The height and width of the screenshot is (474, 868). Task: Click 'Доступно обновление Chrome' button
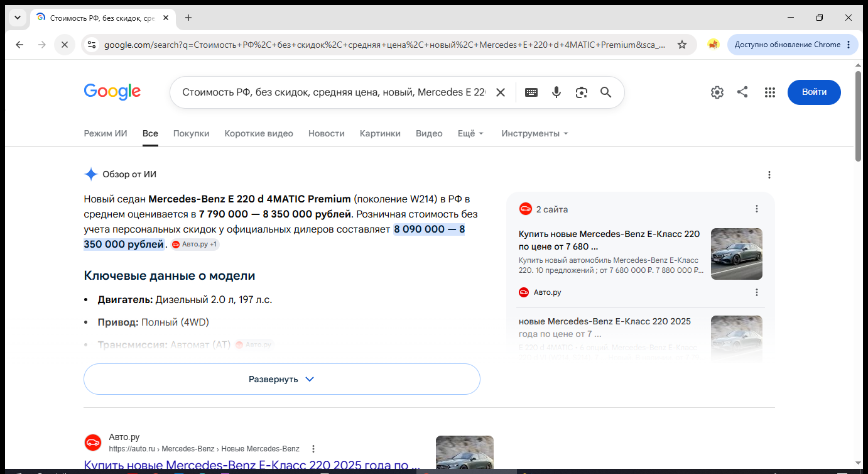[787, 45]
